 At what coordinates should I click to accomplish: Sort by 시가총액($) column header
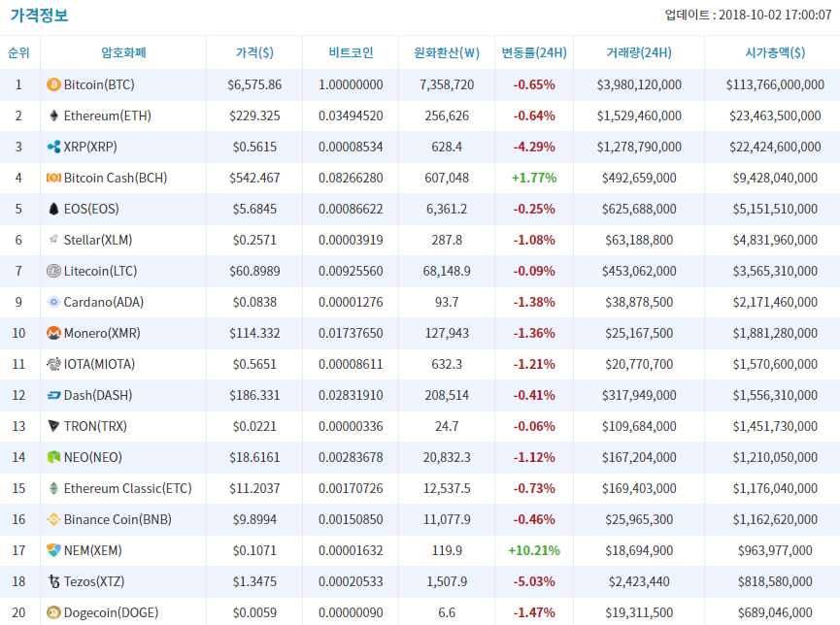point(775,52)
